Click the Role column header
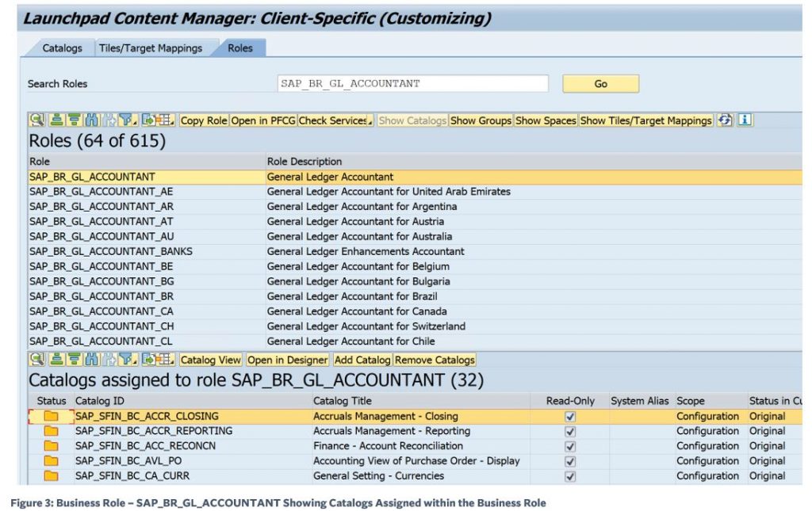Image resolution: width=812 pixels, height=511 pixels. 146,162
